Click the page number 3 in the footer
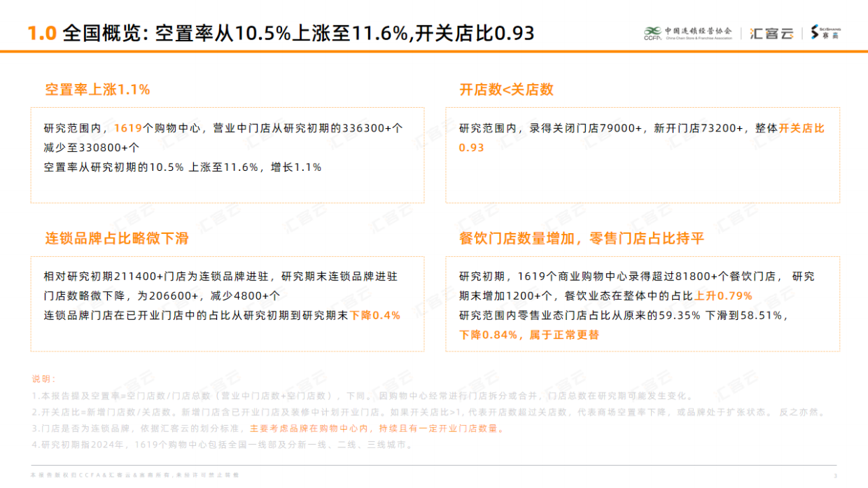Screen dimensions: 868x488 click(836, 475)
